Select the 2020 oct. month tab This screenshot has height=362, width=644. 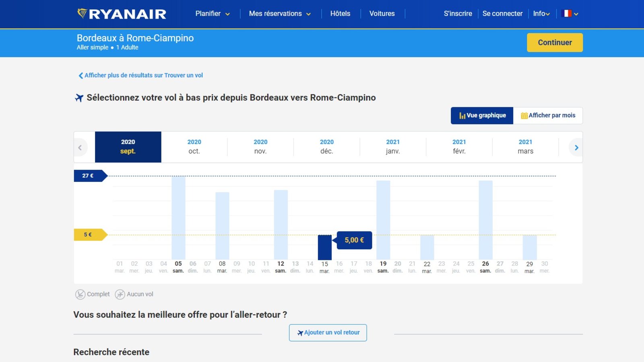[194, 147]
